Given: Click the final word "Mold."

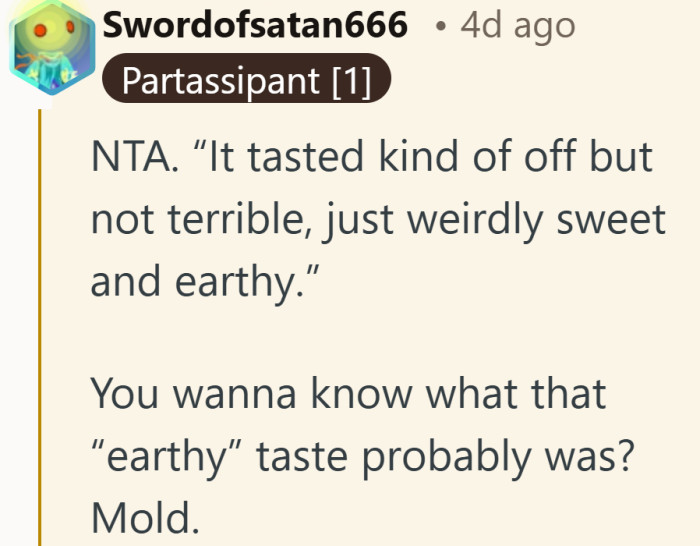Looking at the screenshot, I should pos(145,518).
